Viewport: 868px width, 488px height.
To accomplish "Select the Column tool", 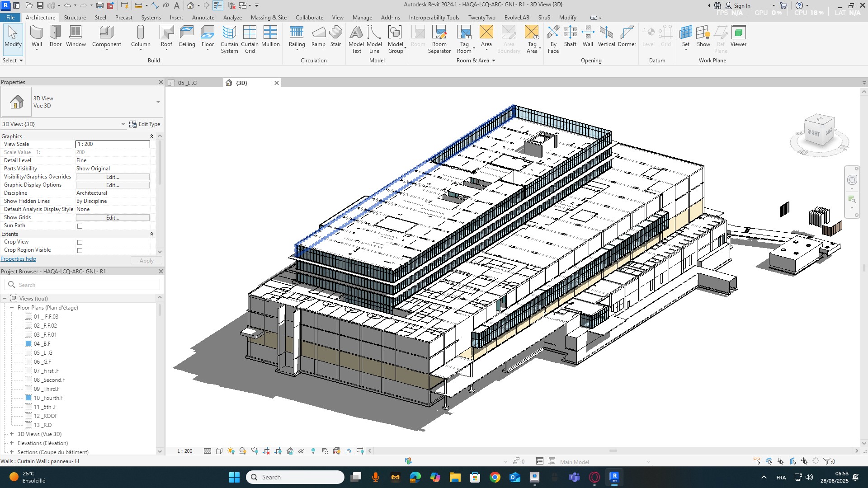I will pyautogui.click(x=141, y=36).
